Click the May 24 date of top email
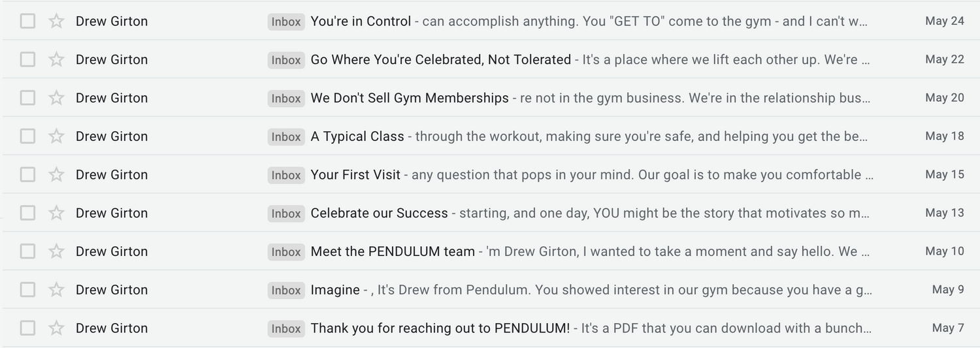Screen dimensions: 980x348 pos(944,21)
